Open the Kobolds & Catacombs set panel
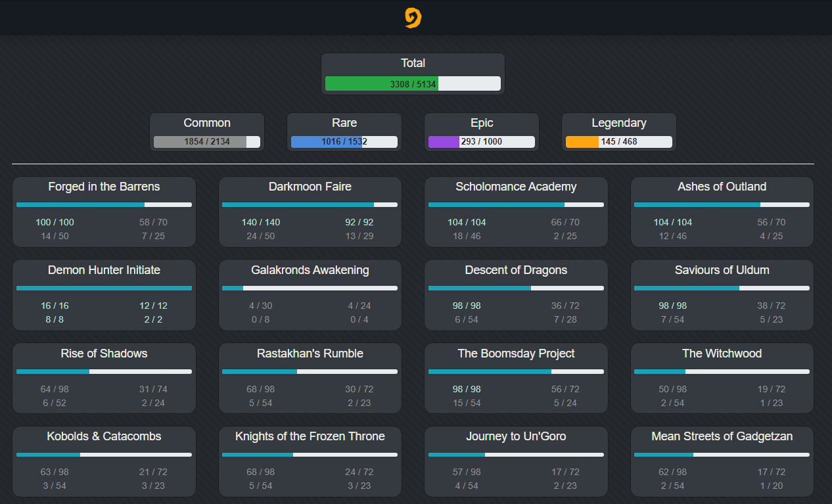This screenshot has width=832, height=504. (x=104, y=461)
